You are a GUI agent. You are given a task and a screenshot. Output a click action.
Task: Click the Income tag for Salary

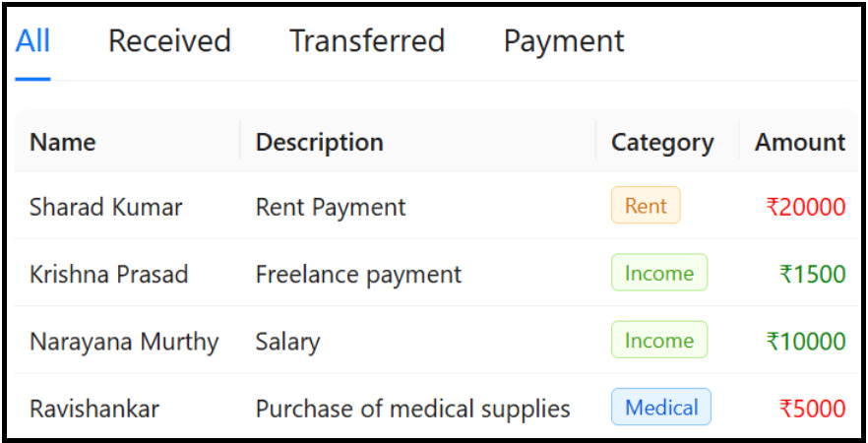point(659,341)
